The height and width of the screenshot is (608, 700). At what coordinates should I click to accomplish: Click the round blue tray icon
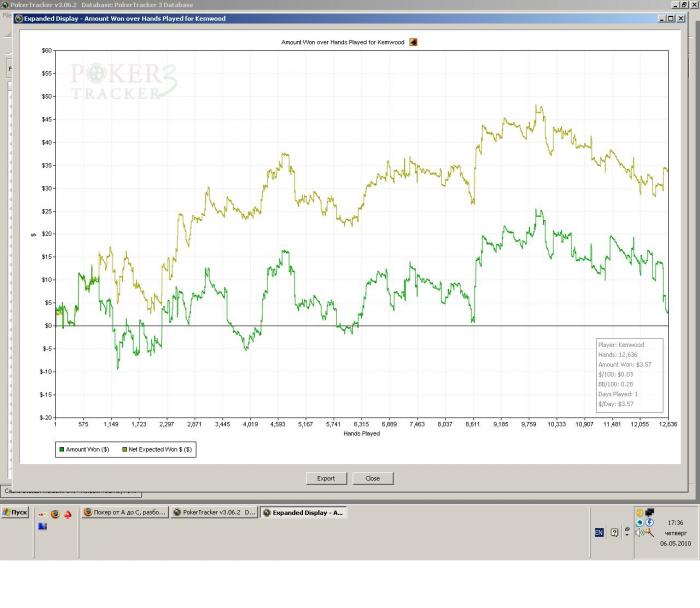point(640,522)
